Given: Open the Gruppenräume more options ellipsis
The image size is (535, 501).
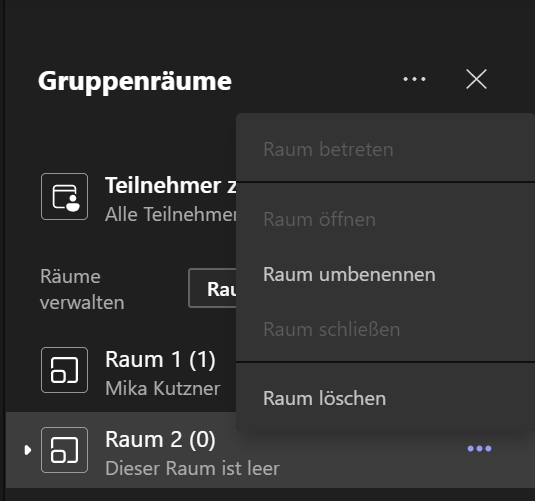Looking at the screenshot, I should point(414,79).
